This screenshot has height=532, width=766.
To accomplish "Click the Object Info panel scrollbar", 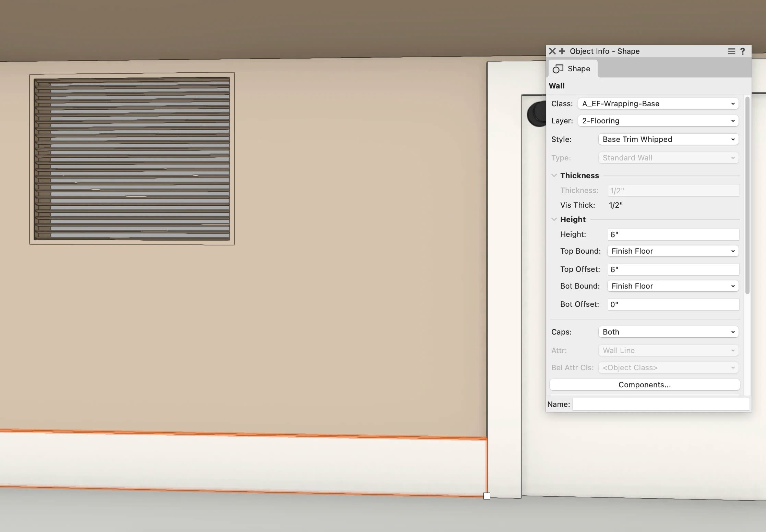I will (x=747, y=195).
